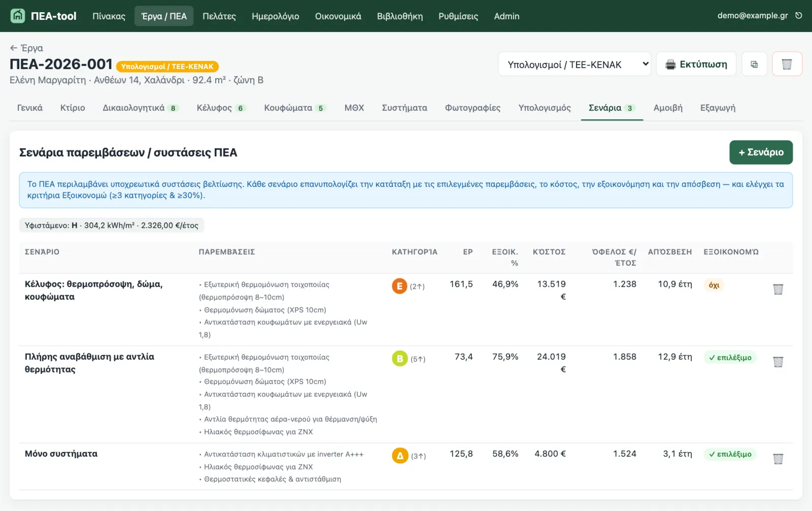Click the ΚΑΤΗΓΟΡΊΑ column header
This screenshot has height=511, width=812.
point(415,252)
